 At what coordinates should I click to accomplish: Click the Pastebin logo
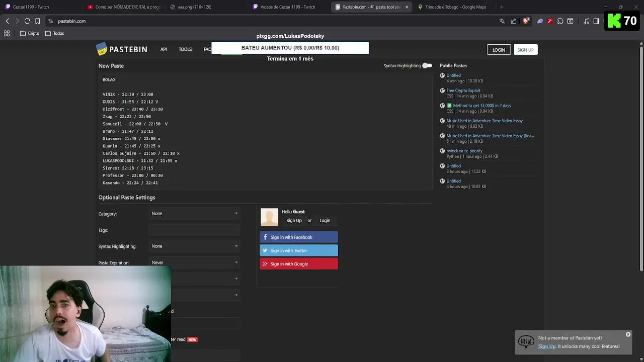121,49
